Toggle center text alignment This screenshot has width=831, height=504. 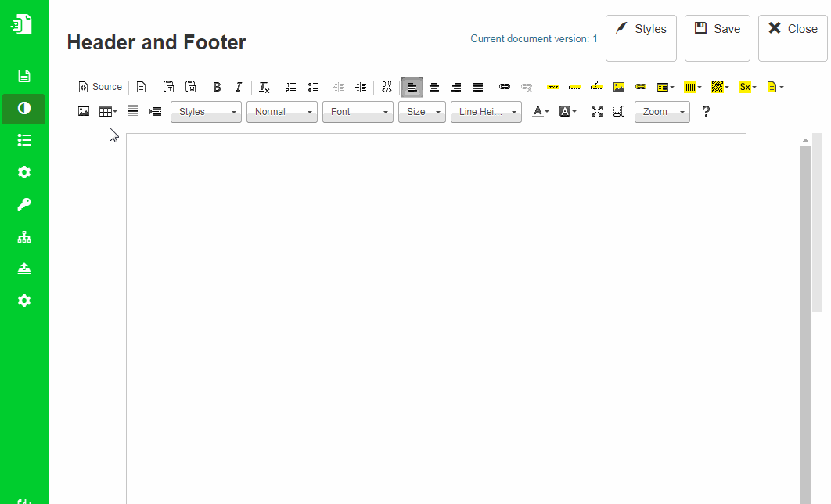click(x=434, y=87)
